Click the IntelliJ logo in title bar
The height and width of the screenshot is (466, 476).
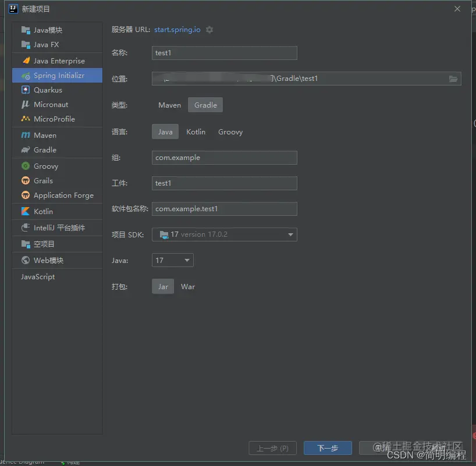(13, 9)
